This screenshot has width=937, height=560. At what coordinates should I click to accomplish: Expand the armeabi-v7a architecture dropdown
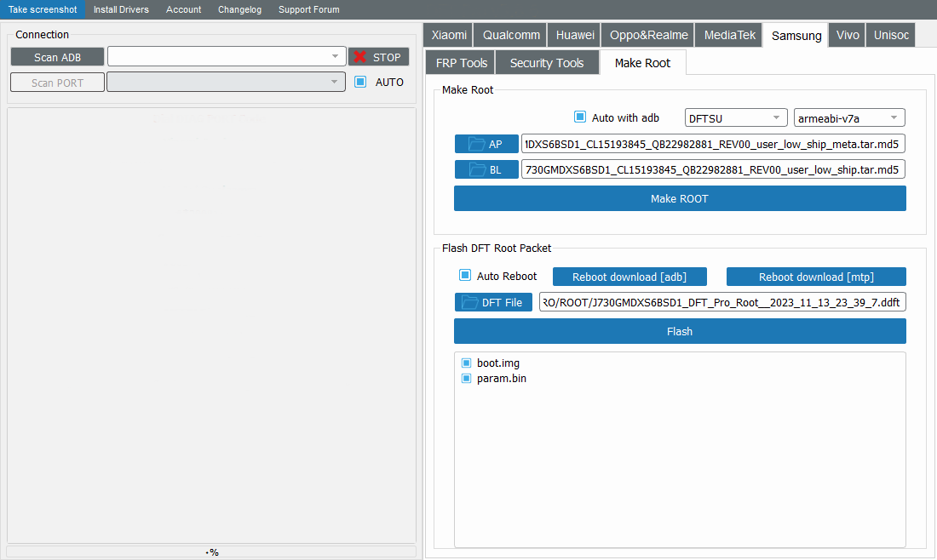849,118
